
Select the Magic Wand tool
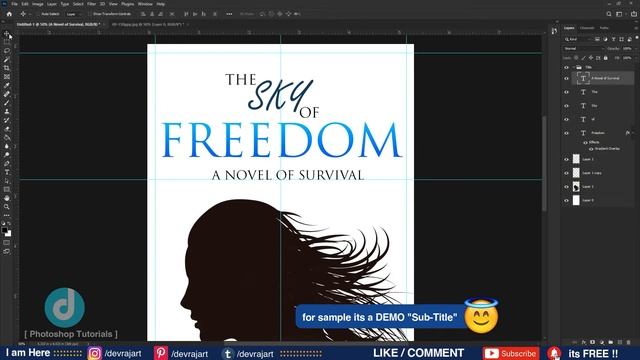pos(7,60)
